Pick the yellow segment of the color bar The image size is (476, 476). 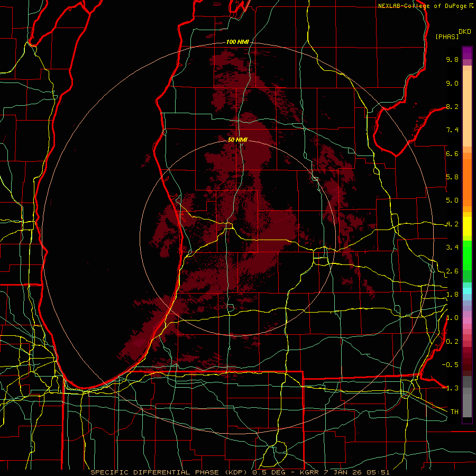(x=467, y=226)
